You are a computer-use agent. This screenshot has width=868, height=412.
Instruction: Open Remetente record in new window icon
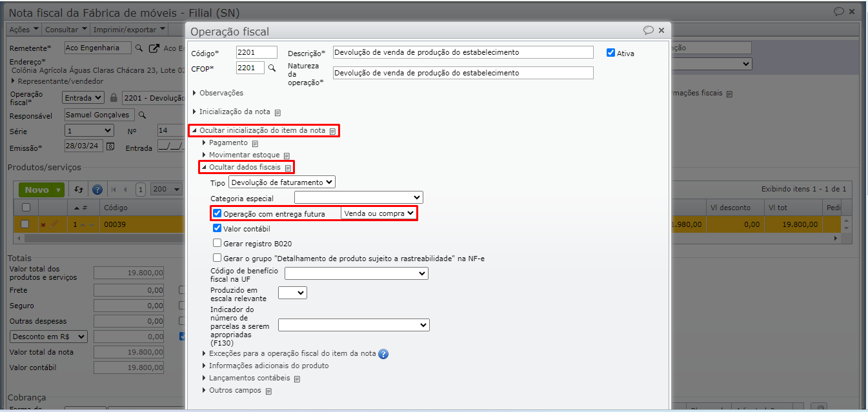point(154,48)
